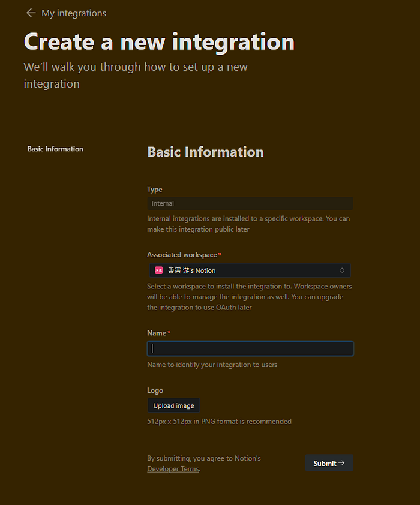Click the Type field showing Internal
Screen dimensions: 420x505
(250, 203)
